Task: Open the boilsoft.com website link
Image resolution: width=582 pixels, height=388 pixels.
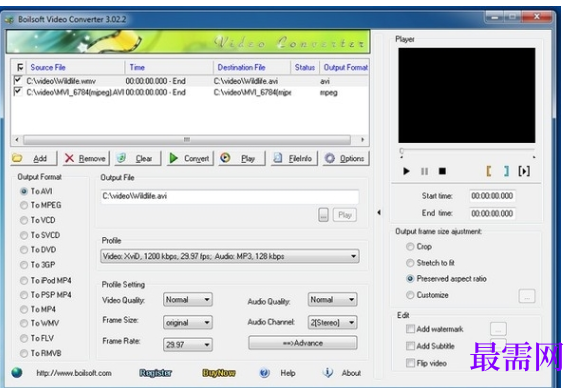Action: point(74,373)
